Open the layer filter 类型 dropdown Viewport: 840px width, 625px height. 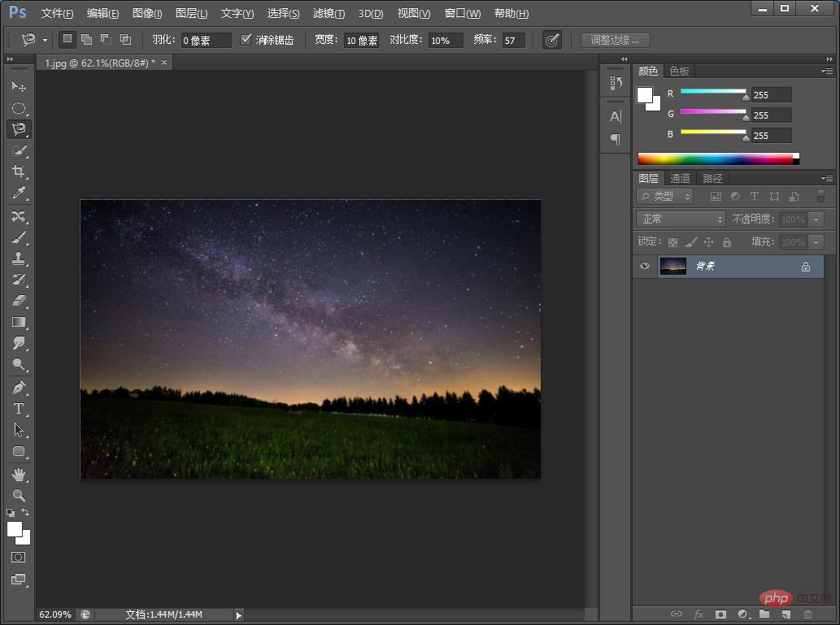[x=665, y=196]
